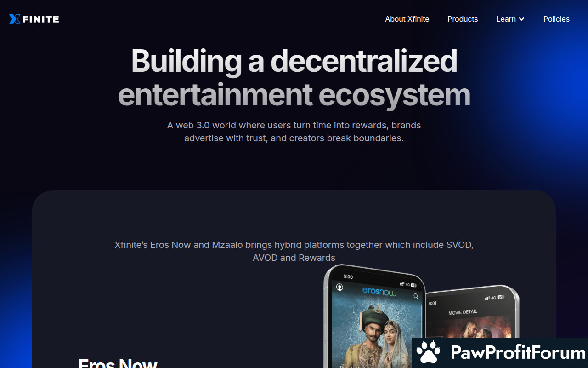Click the PawProfitForum banner text
The width and height of the screenshot is (588, 368).
tap(518, 353)
